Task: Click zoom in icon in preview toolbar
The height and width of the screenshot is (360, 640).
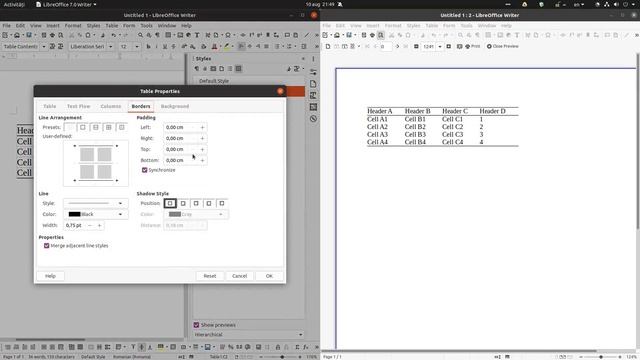Action: (x=449, y=47)
